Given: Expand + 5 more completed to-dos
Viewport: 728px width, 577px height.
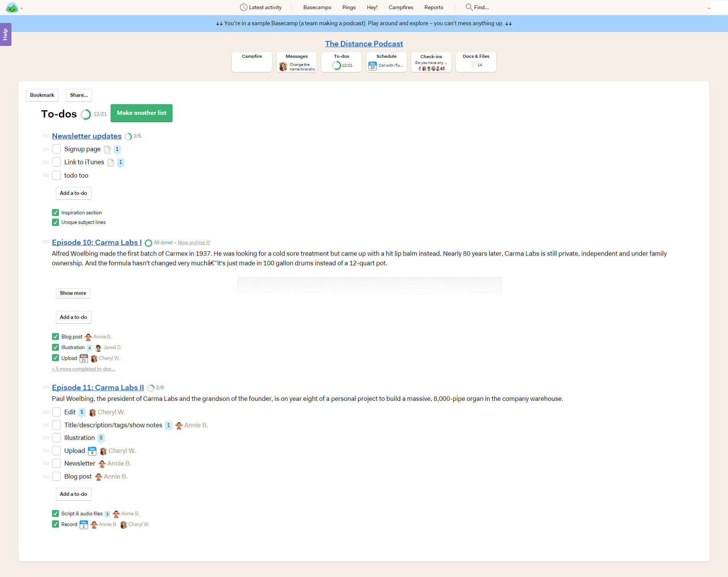Looking at the screenshot, I should tap(83, 369).
